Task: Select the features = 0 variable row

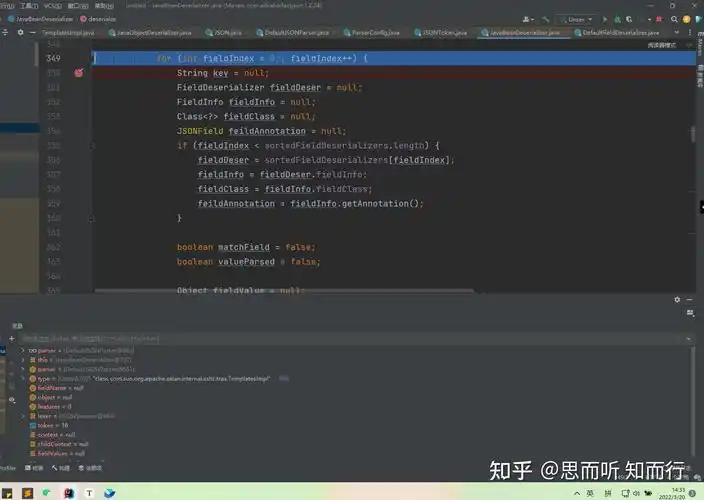Action: coord(50,407)
